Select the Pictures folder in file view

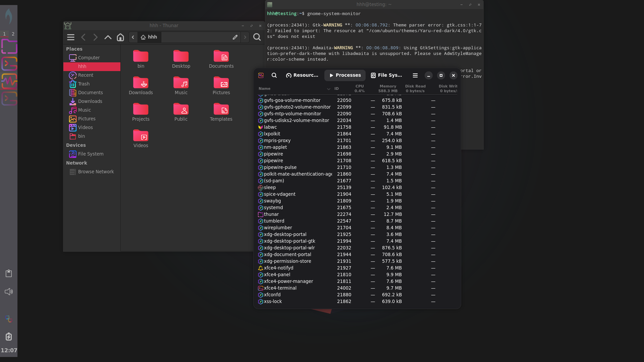pyautogui.click(x=221, y=82)
